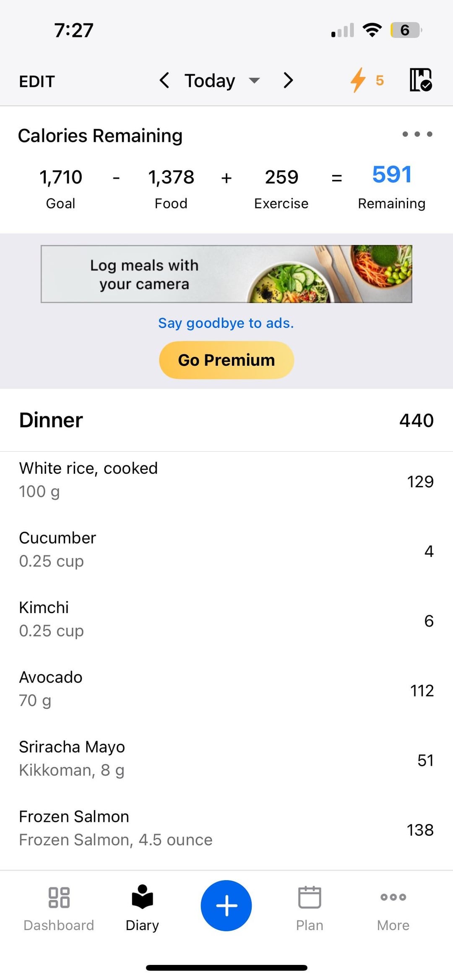Tap the orange lightning streak icon
The height and width of the screenshot is (980, 453).
[358, 80]
